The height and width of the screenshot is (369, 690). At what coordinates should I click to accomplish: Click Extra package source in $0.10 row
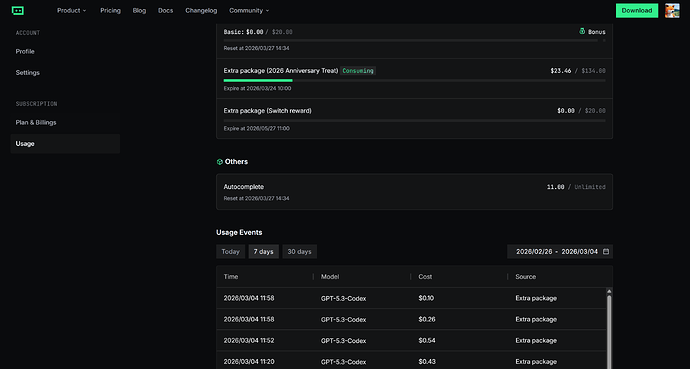(x=536, y=298)
